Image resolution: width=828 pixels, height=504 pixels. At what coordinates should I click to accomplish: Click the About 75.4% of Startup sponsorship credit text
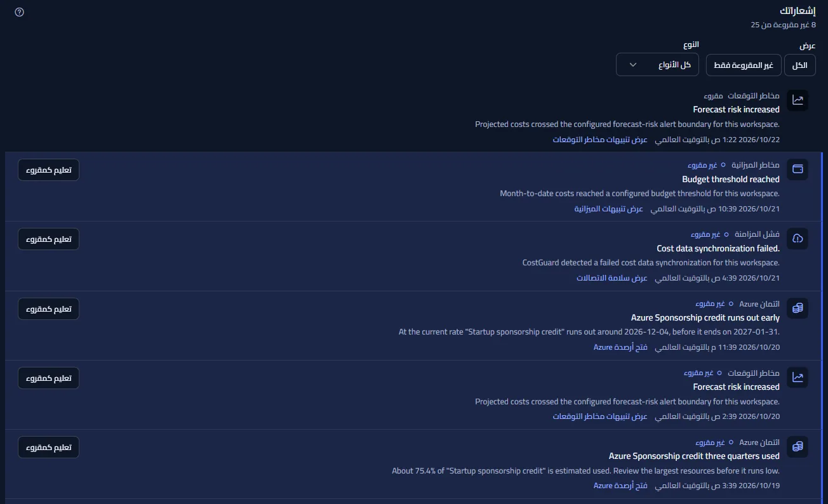pyautogui.click(x=585, y=471)
